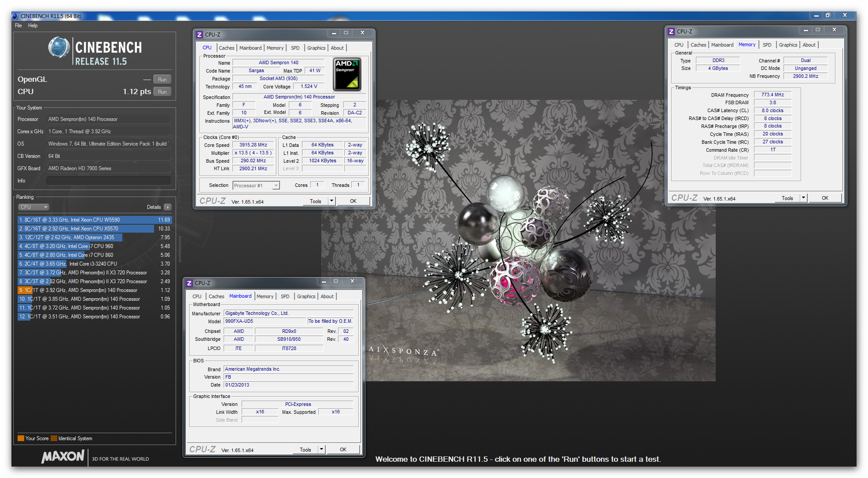Close the CPU-Z Mainboard window
This screenshot has width=868, height=478.
pyautogui.click(x=352, y=281)
